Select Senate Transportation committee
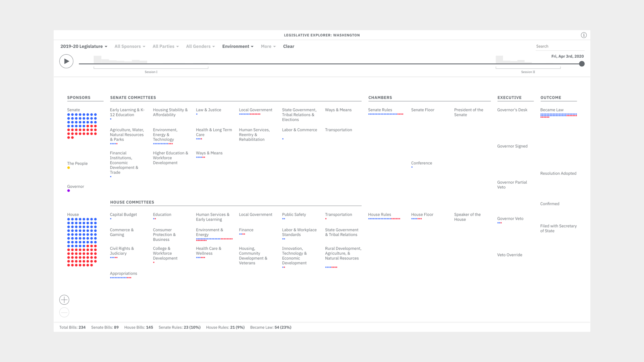 click(x=338, y=130)
